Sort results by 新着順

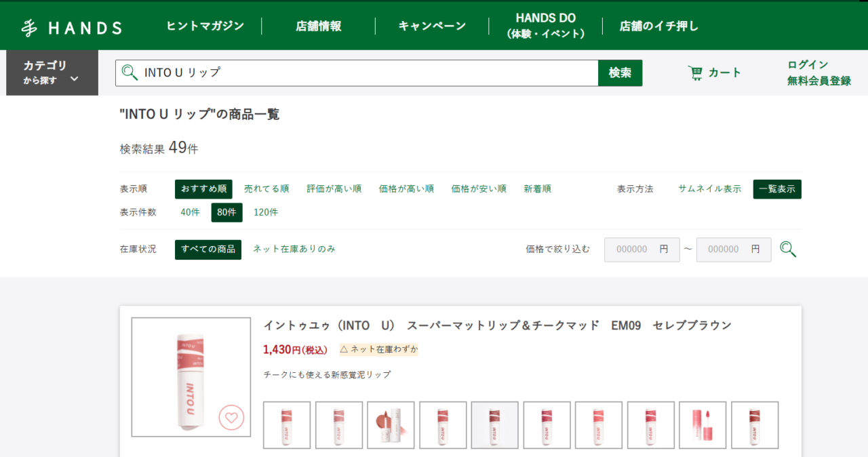(537, 189)
